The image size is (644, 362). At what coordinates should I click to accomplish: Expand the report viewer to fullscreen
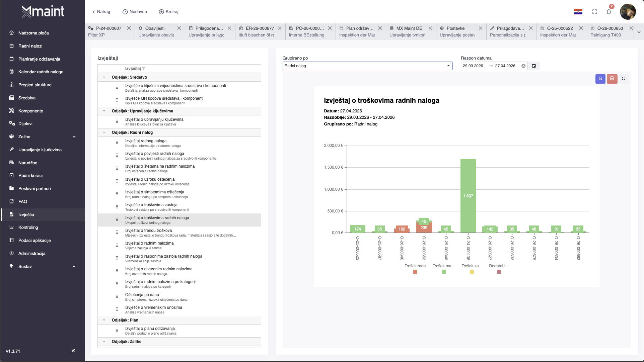624,79
